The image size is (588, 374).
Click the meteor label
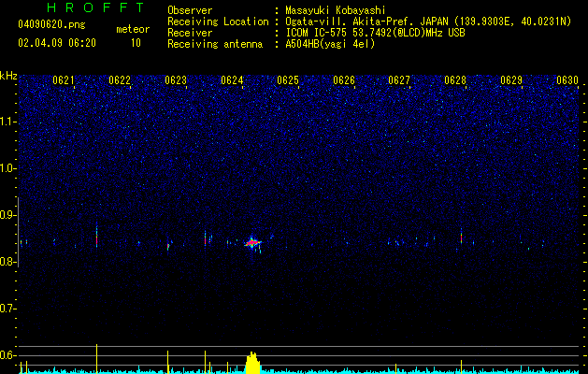click(133, 29)
